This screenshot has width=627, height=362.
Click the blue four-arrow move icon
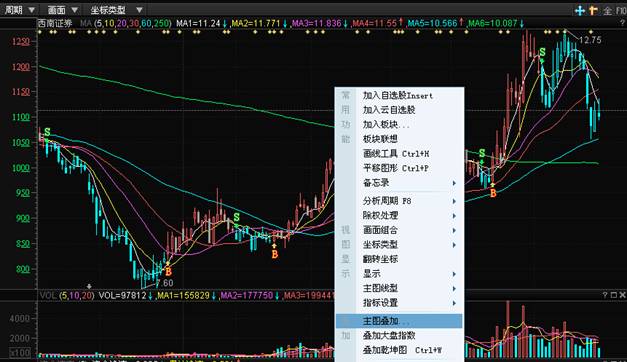tap(579, 10)
